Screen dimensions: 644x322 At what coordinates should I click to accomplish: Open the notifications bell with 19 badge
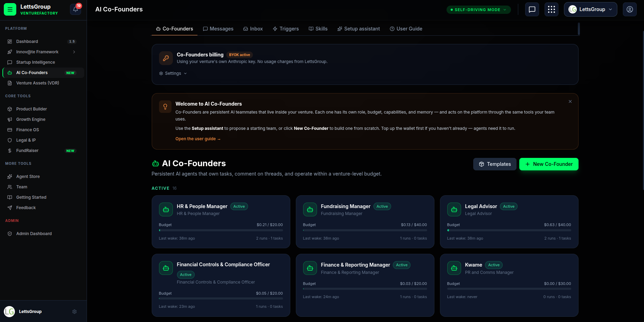pyautogui.click(x=76, y=9)
